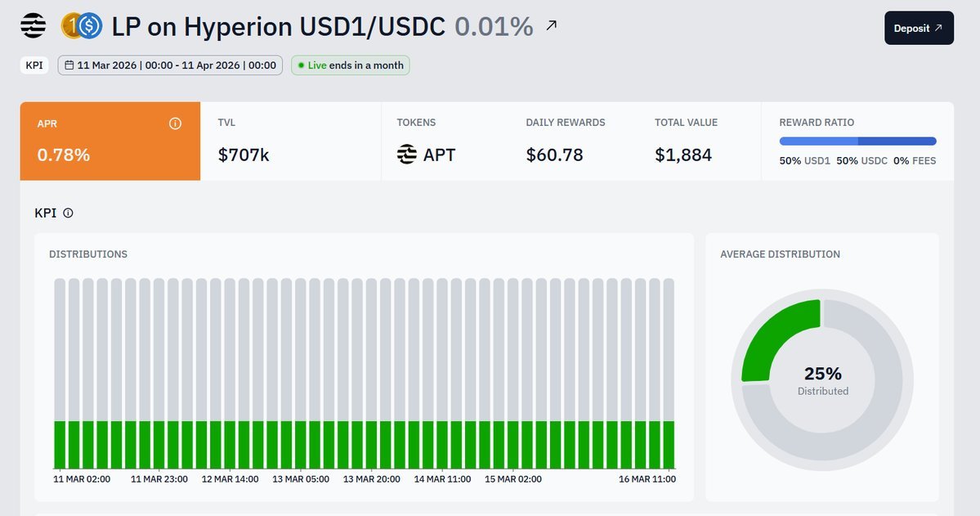Screen dimensions: 980x516
Task: Click the LP on Hyperion USD1/USDC title
Action: (278, 27)
